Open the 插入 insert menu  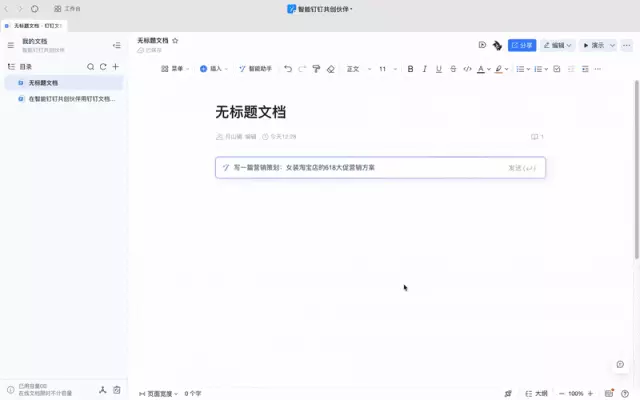click(212, 69)
